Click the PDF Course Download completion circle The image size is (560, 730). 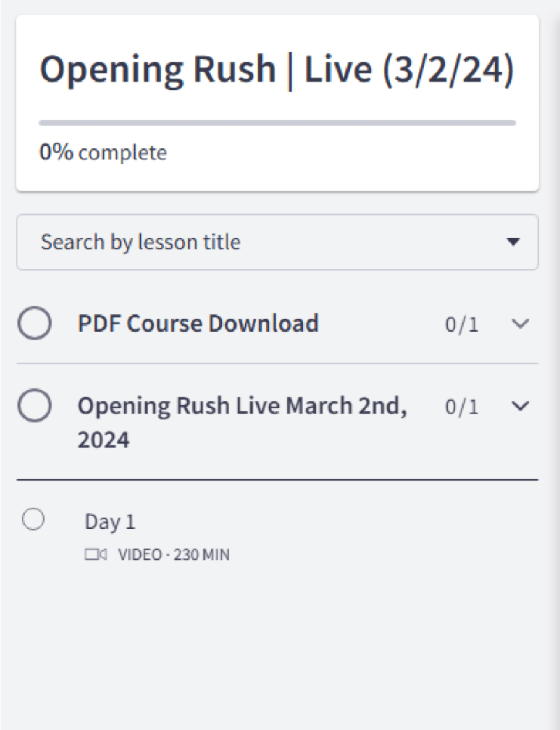(x=35, y=324)
